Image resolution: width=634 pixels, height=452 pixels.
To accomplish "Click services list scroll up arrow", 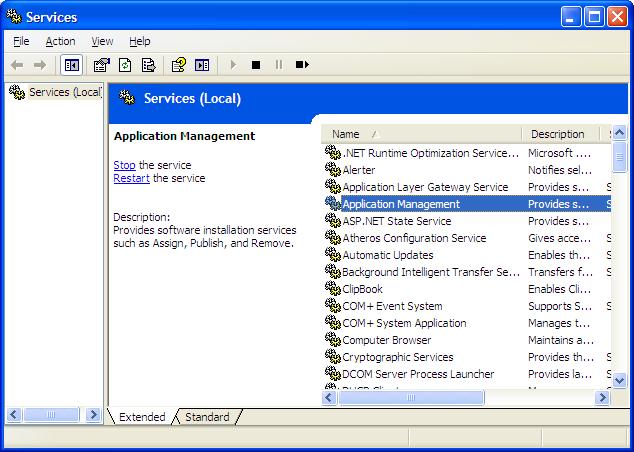I will [619, 132].
